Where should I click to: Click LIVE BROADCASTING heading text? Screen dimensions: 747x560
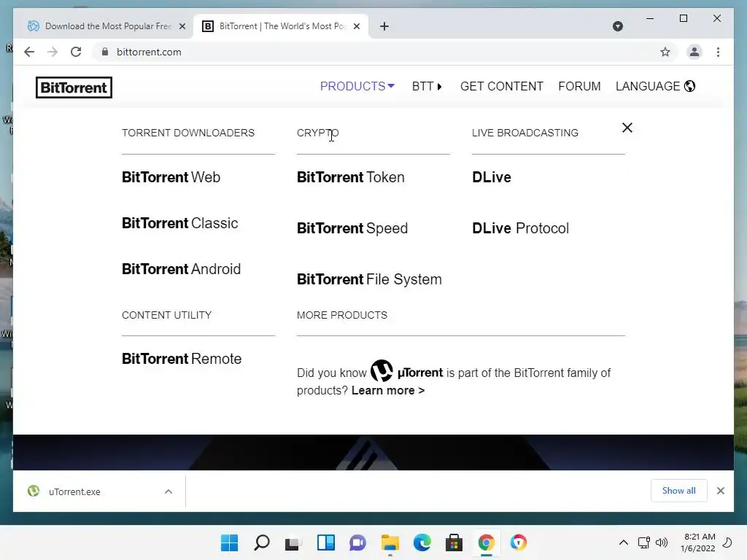click(525, 133)
